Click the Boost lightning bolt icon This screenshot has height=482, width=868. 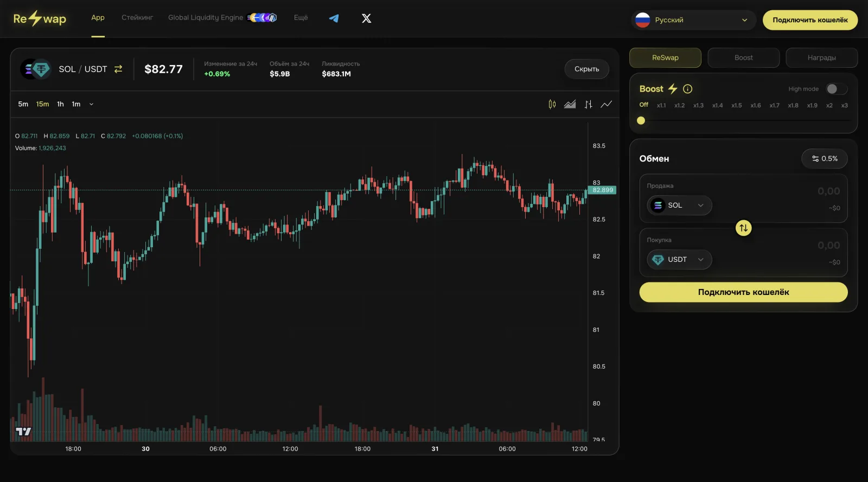click(673, 89)
